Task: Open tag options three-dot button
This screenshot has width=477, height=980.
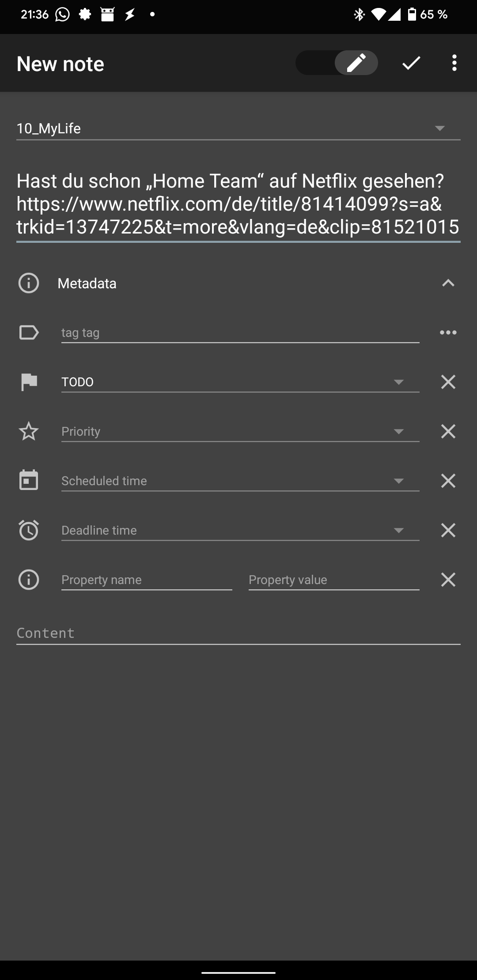Action: [448, 332]
